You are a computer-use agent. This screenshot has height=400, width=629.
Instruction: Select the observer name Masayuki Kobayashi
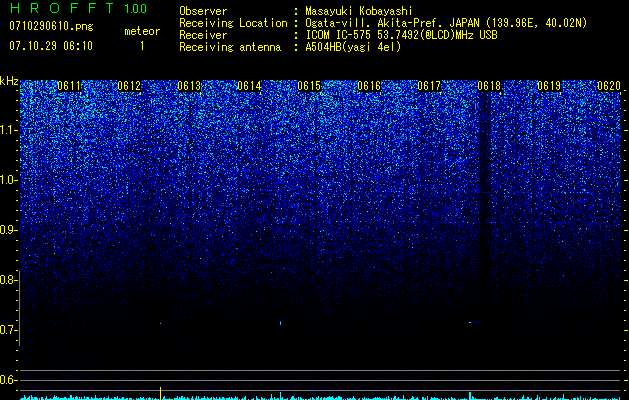(x=359, y=11)
